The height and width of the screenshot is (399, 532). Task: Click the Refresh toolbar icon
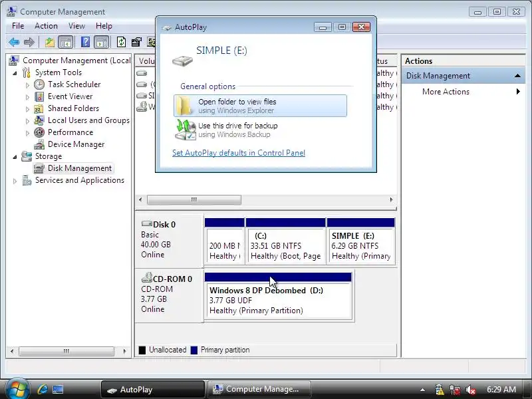pyautogui.click(x=121, y=42)
